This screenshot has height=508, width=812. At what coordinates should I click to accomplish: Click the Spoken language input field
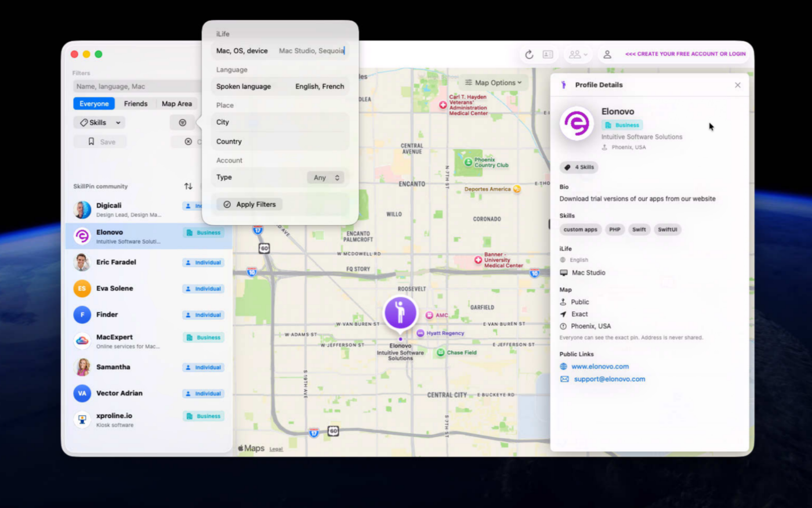pos(280,87)
